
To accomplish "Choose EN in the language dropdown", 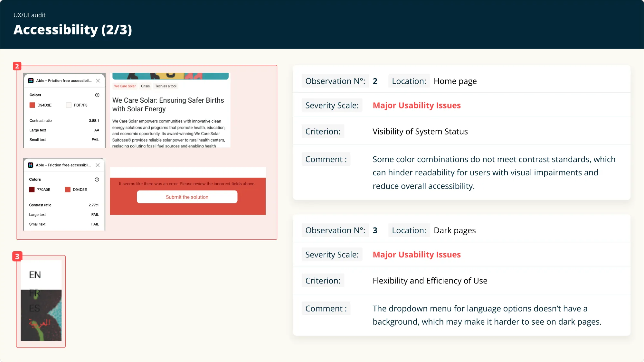I will tap(35, 275).
